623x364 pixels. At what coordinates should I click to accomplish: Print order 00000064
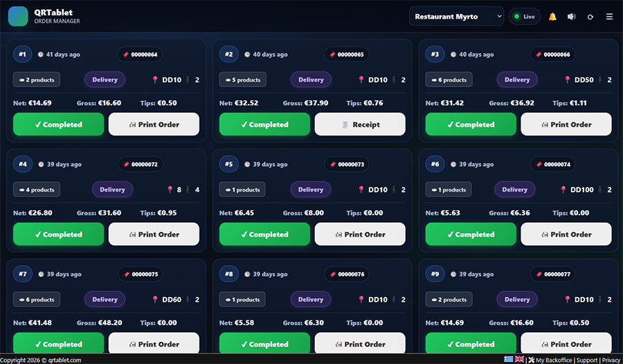tap(154, 125)
